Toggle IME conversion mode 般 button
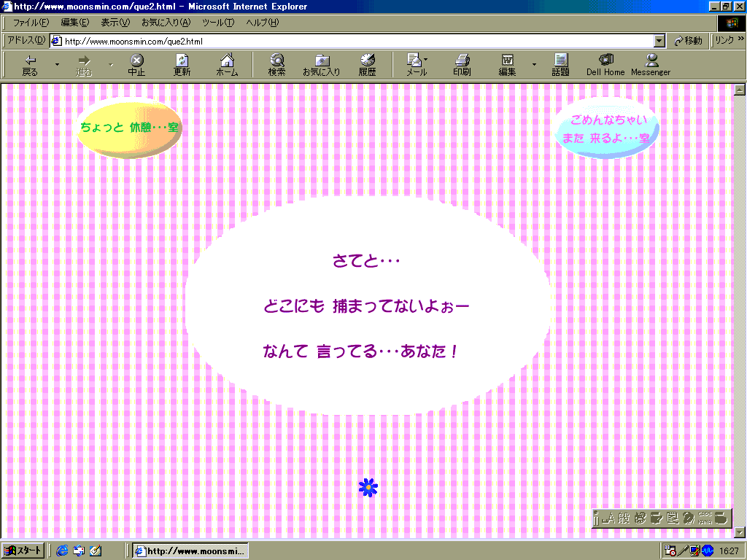This screenshot has width=747, height=560. pyautogui.click(x=624, y=518)
